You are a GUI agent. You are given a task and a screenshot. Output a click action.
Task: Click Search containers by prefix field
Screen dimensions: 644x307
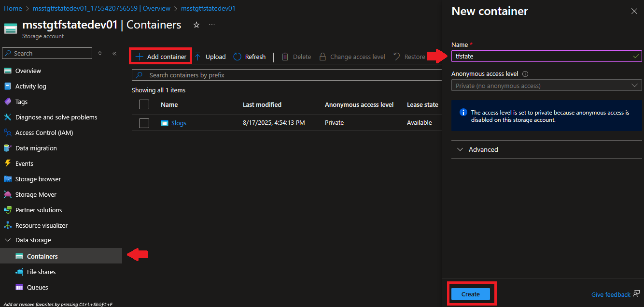pos(287,75)
